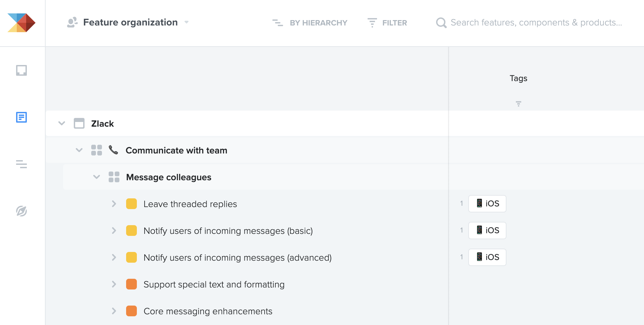Expand Notify users of incoming messages (advanced)
Screen dimensions: 644x325
(114, 257)
